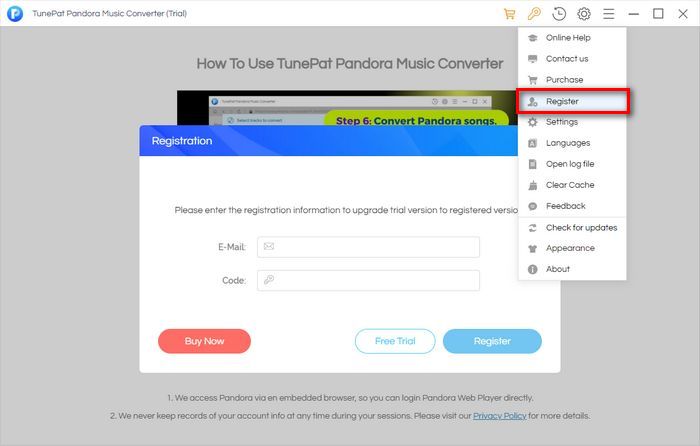This screenshot has width=700, height=446.
Task: Minimize the TunePat window
Action: point(633,14)
